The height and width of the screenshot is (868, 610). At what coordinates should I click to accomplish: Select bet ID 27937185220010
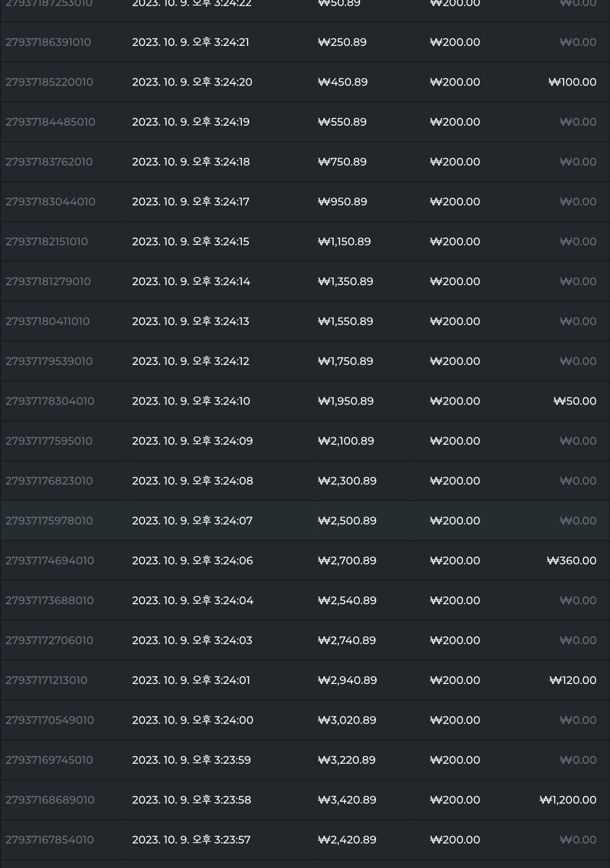pyautogui.click(x=49, y=82)
